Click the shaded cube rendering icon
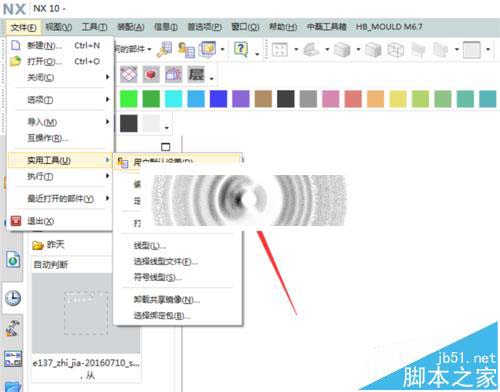Image resolution: width=500 pixels, height=392 pixels. point(342,50)
